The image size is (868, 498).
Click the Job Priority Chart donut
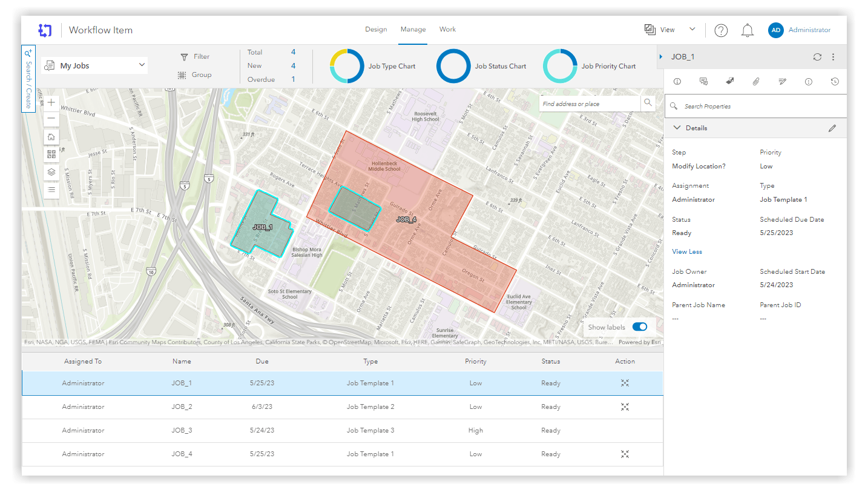click(560, 66)
